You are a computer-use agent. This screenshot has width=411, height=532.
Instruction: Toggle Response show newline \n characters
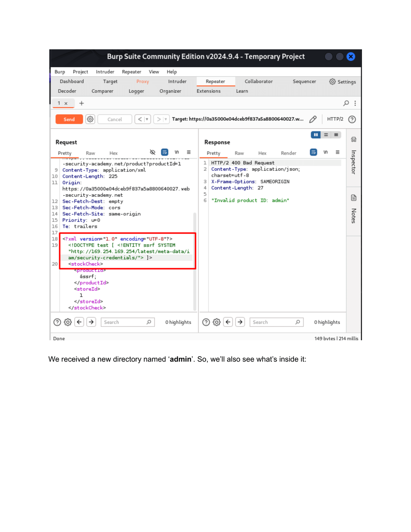click(325, 152)
